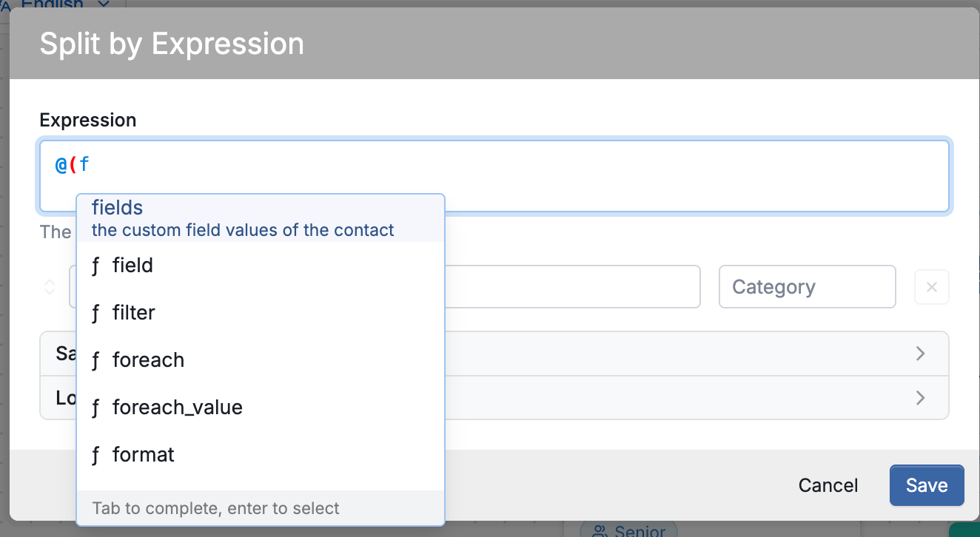Click the Save button
Image resolution: width=980 pixels, height=537 pixels.
(927, 485)
